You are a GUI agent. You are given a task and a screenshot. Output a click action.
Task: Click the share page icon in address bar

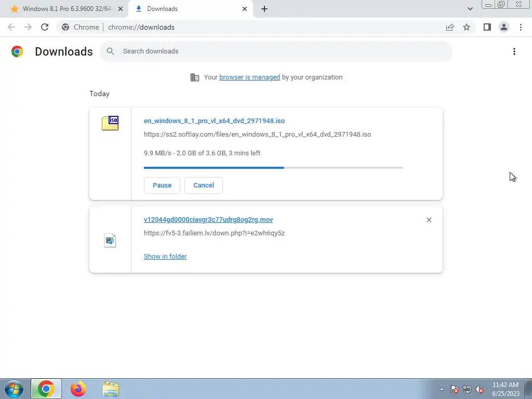coord(450,27)
